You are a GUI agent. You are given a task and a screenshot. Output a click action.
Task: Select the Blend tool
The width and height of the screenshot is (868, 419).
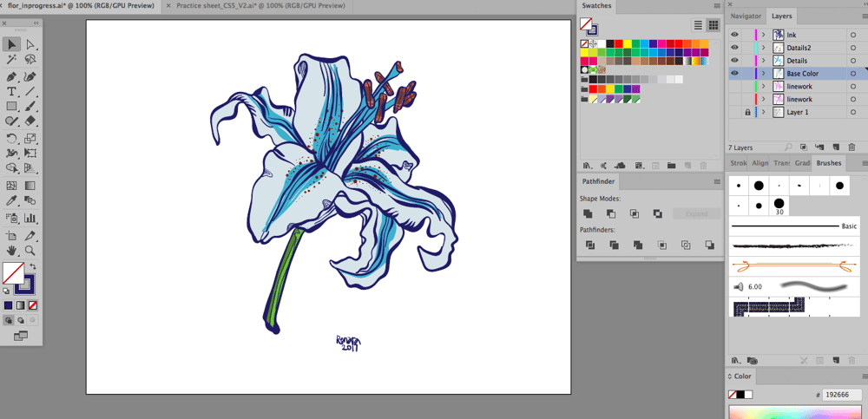(x=30, y=200)
